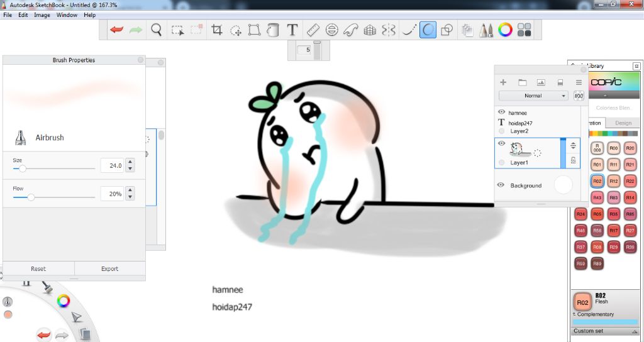Toggle the Symmetry tool
The image size is (644, 342).
point(389,30)
